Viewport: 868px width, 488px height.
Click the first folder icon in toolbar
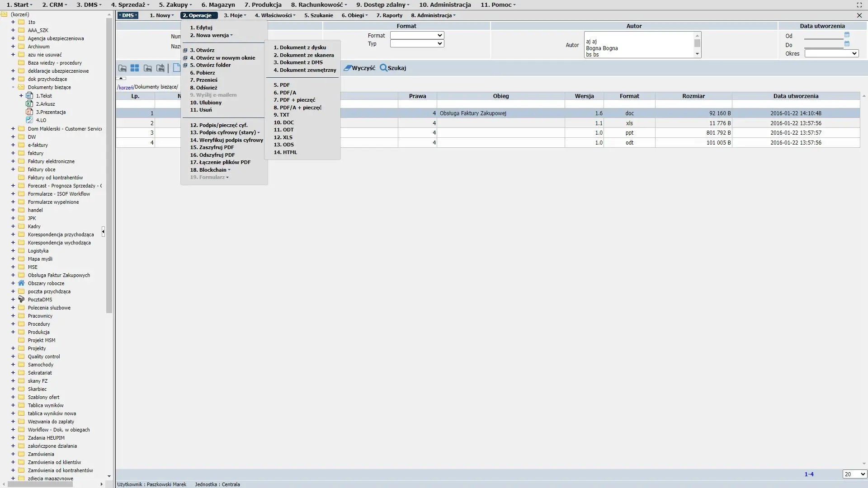tap(122, 68)
